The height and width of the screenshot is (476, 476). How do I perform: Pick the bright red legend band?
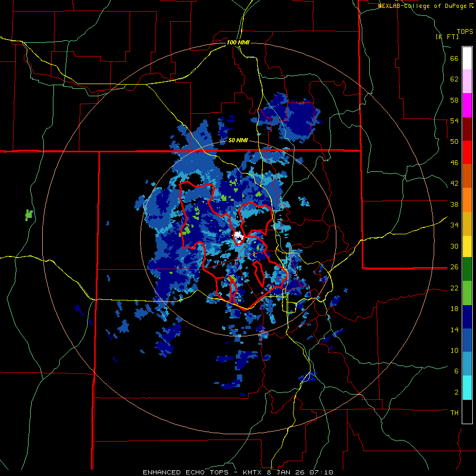[x=467, y=152]
